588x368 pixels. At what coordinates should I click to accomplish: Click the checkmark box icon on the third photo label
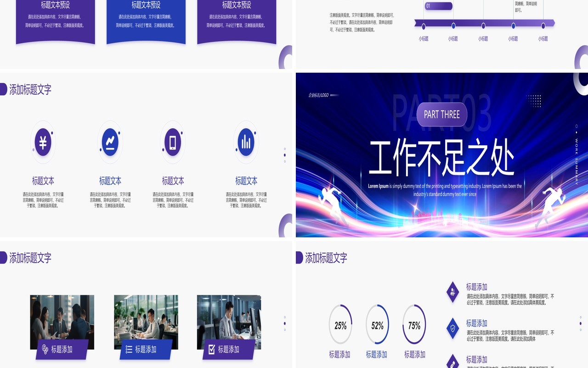(x=212, y=350)
